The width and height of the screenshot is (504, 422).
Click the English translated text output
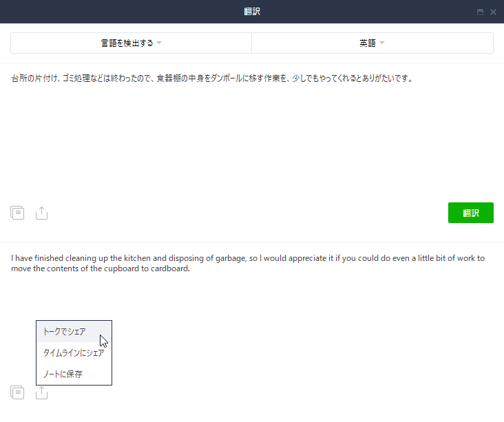point(248,263)
